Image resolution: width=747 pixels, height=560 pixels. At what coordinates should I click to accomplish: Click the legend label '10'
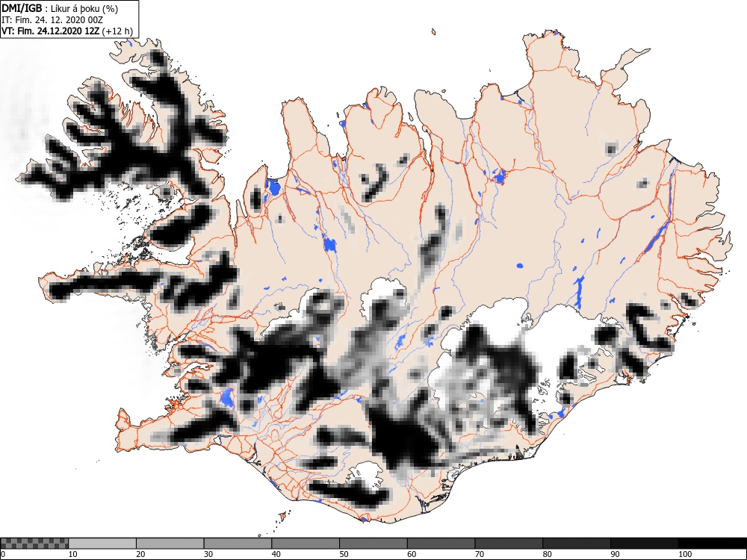pyautogui.click(x=73, y=554)
